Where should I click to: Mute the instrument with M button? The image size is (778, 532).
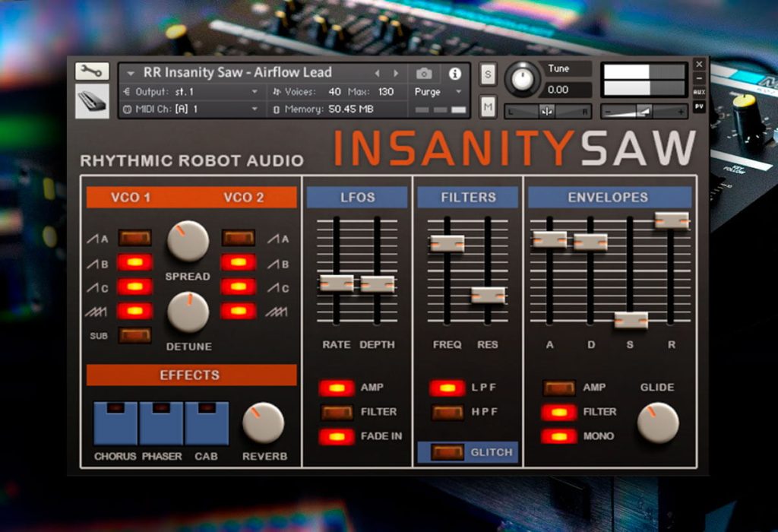click(488, 106)
